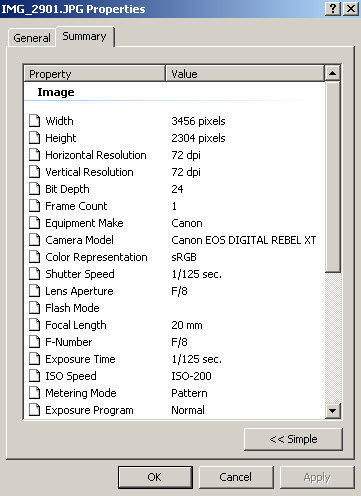Viewport: 361px width, 496px height.
Task: Click the Normal exposure program value
Action: (188, 410)
